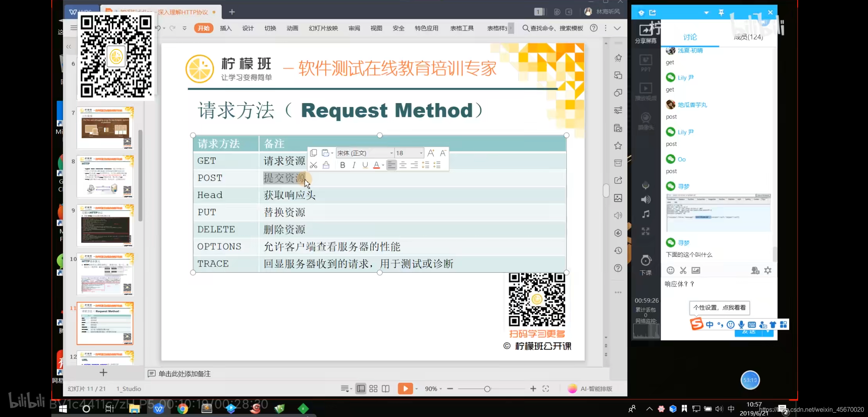Open the 宋体 font name dropdown
The height and width of the screenshot is (417, 868).
coord(391,153)
